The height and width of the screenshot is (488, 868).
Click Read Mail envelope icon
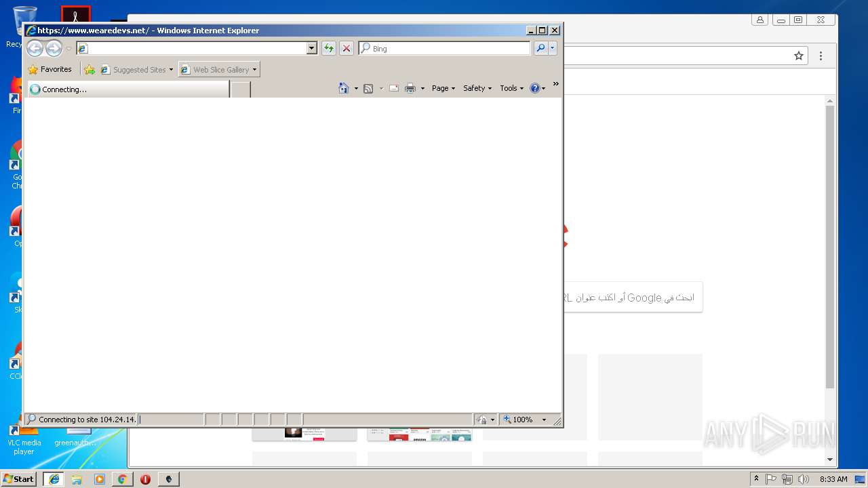tap(393, 88)
